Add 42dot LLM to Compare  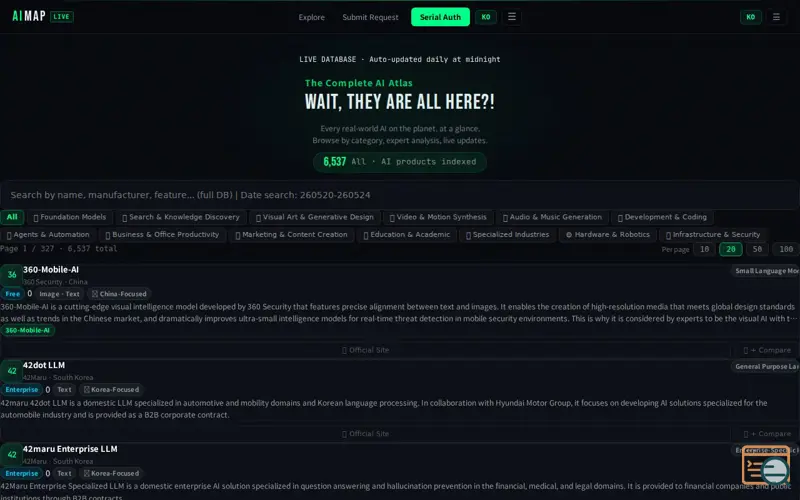point(767,434)
